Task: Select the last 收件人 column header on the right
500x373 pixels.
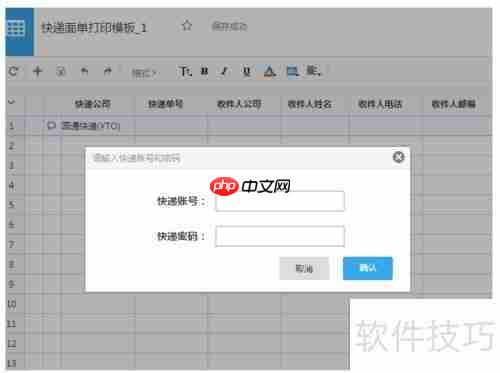Action: [454, 104]
